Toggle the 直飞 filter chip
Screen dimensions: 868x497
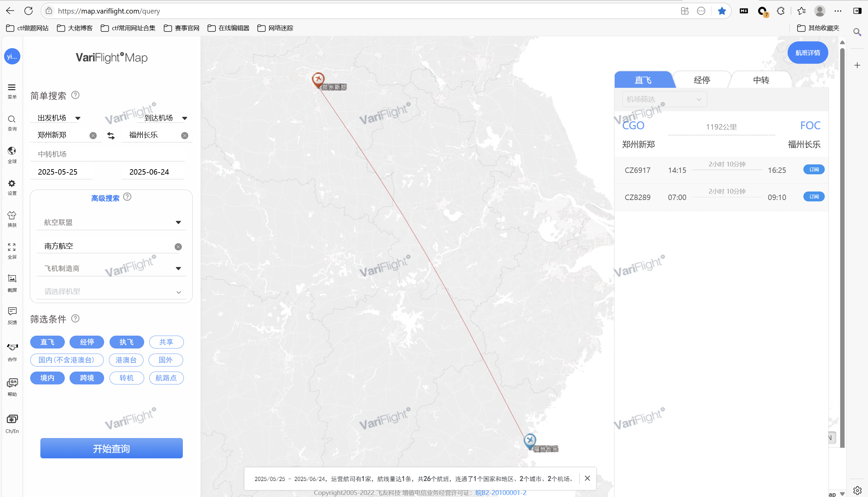[x=47, y=342]
